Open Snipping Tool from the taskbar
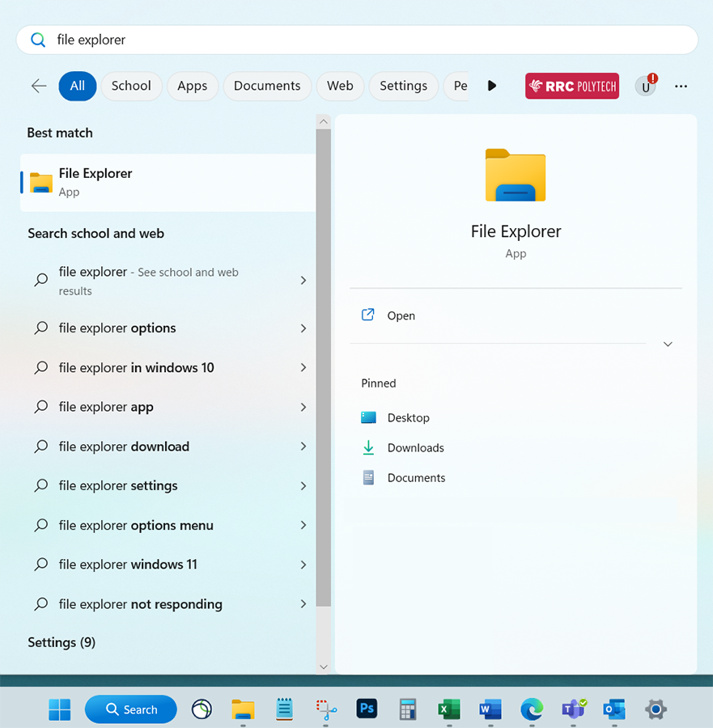The width and height of the screenshot is (713, 728). pyautogui.click(x=326, y=709)
